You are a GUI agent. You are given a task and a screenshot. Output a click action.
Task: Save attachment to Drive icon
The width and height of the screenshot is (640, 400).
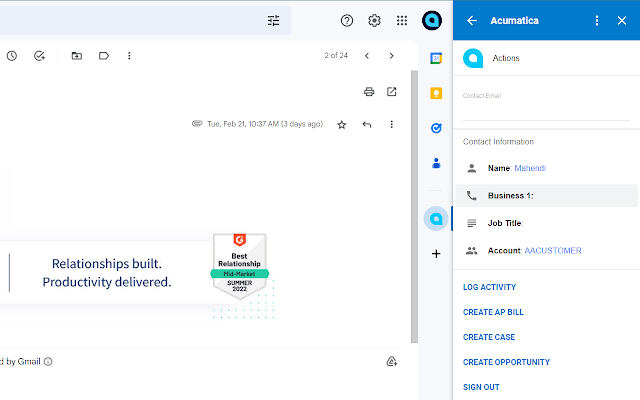tap(391, 361)
